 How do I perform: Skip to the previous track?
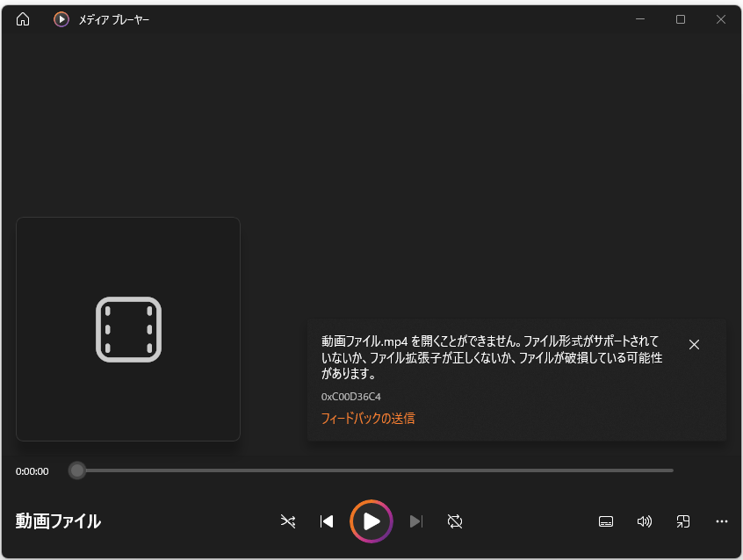(327, 521)
